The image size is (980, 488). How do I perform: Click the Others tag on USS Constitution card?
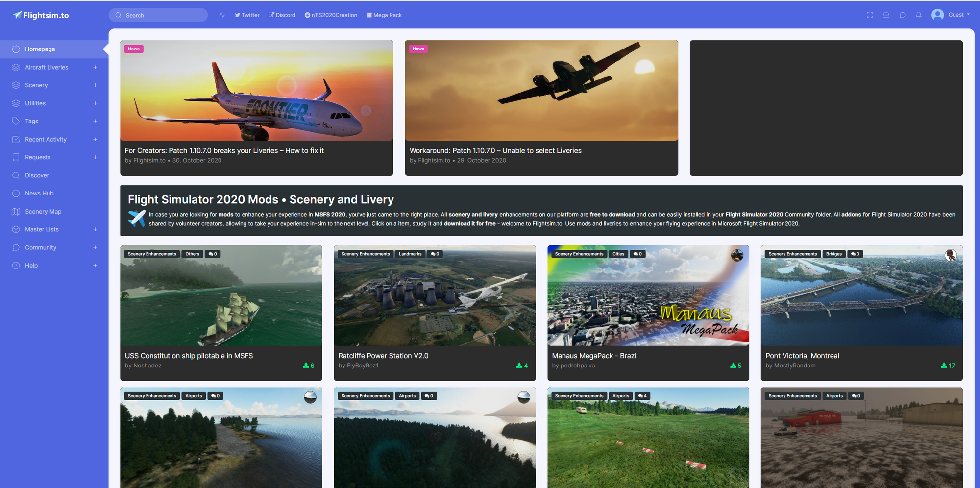[x=192, y=254]
